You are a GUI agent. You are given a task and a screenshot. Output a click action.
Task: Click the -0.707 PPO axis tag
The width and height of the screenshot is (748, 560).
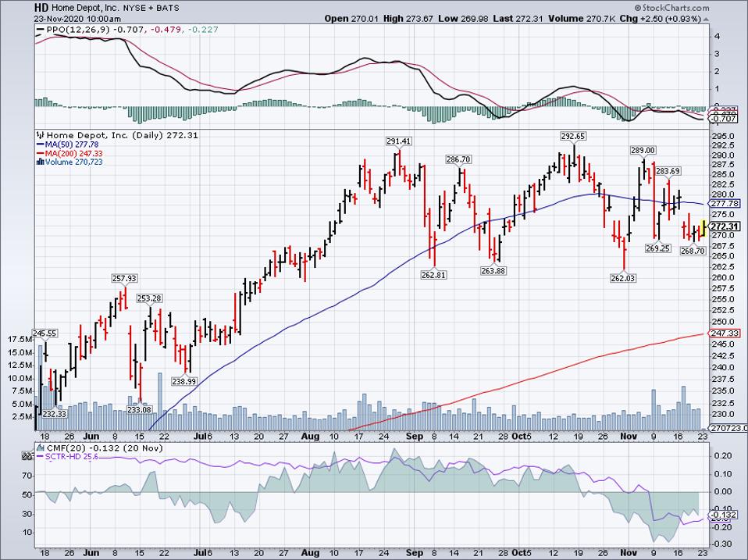(x=725, y=119)
